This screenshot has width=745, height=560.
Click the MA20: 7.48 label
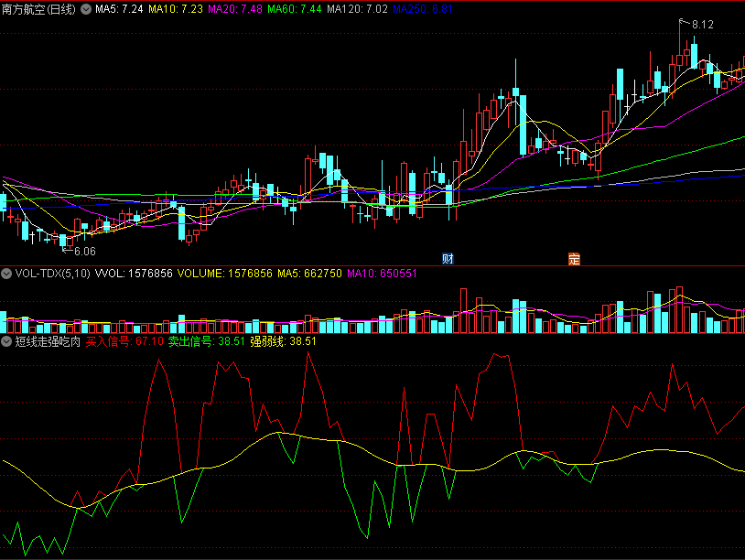(x=234, y=9)
